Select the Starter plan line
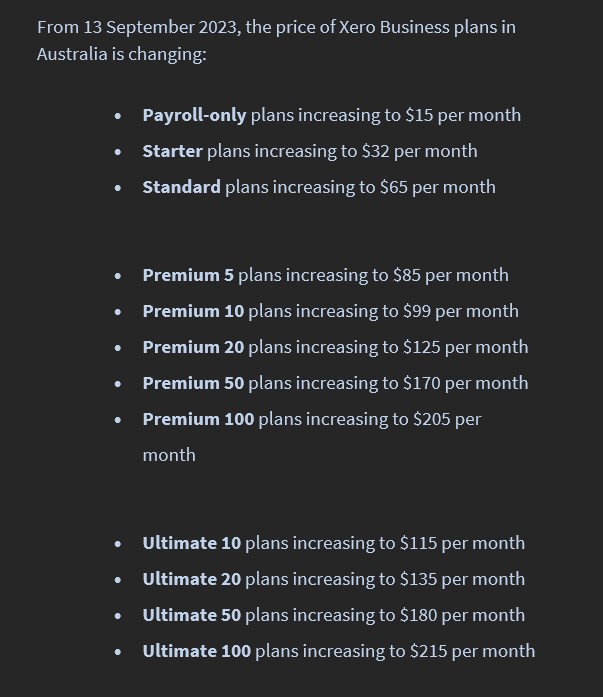 (x=310, y=152)
